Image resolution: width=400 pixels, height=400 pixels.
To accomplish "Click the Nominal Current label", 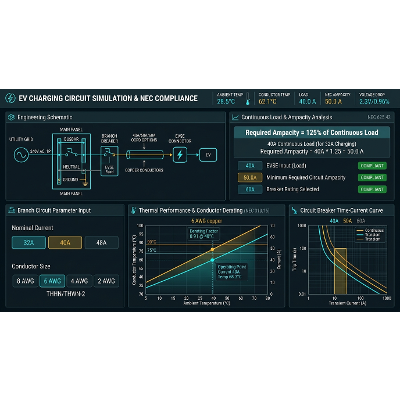I will pos(32,228).
